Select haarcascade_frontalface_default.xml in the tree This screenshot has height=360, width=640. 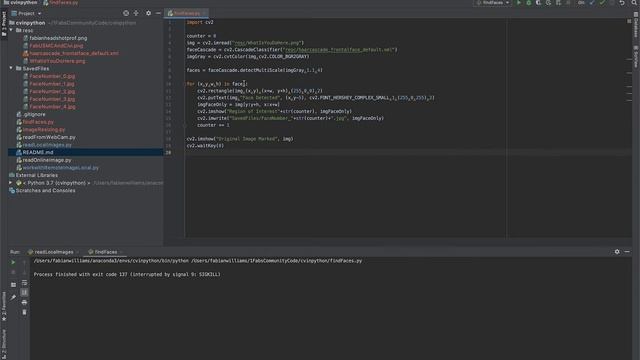click(74, 53)
